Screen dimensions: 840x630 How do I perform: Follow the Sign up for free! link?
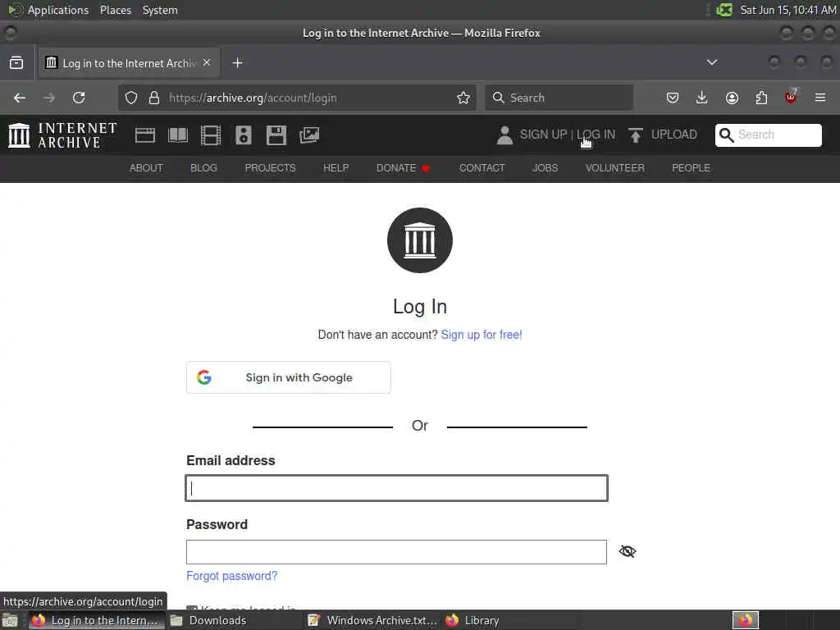(x=481, y=335)
